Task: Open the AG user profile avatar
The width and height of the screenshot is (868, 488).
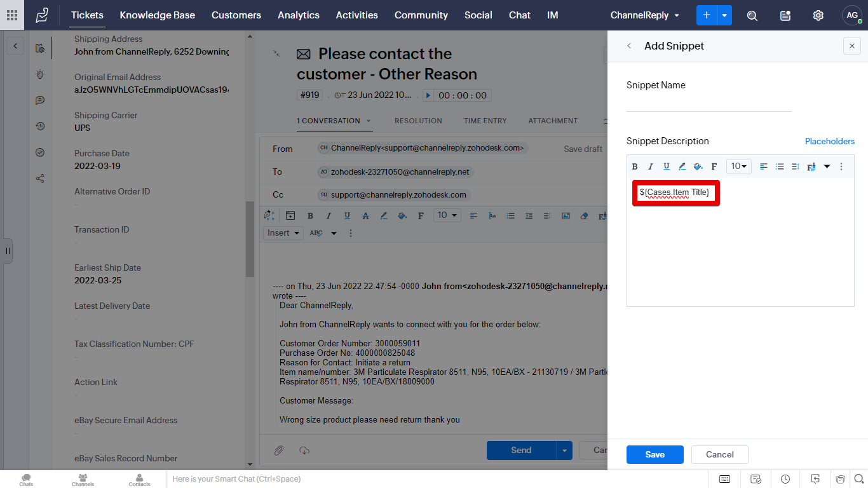Action: click(x=852, y=15)
